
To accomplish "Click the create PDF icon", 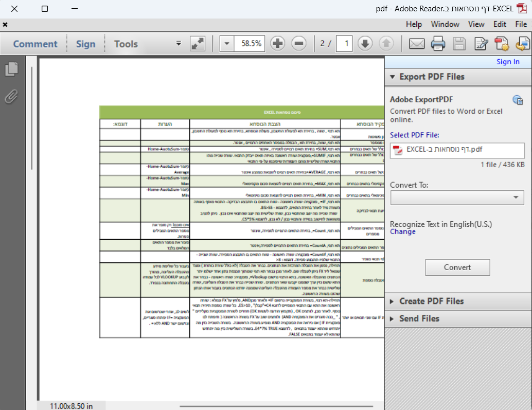I will click(x=502, y=44).
